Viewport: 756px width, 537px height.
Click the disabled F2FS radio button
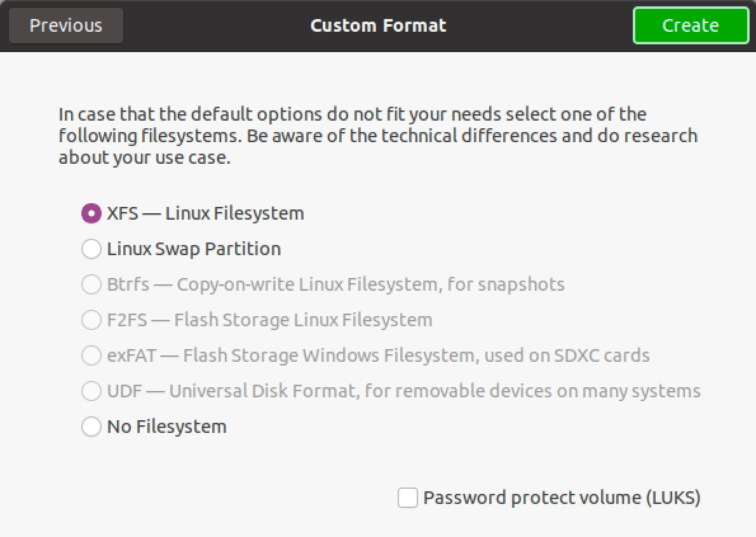[91, 320]
